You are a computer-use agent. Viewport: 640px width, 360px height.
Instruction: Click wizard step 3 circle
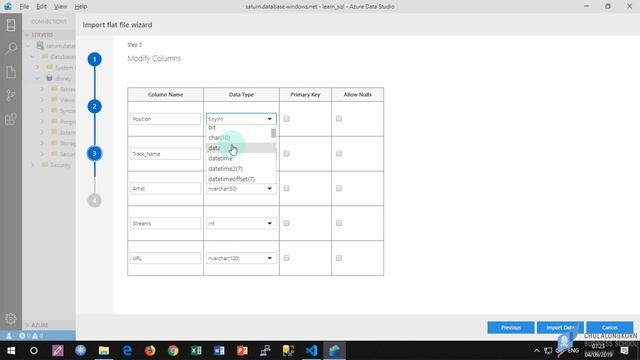(95, 153)
